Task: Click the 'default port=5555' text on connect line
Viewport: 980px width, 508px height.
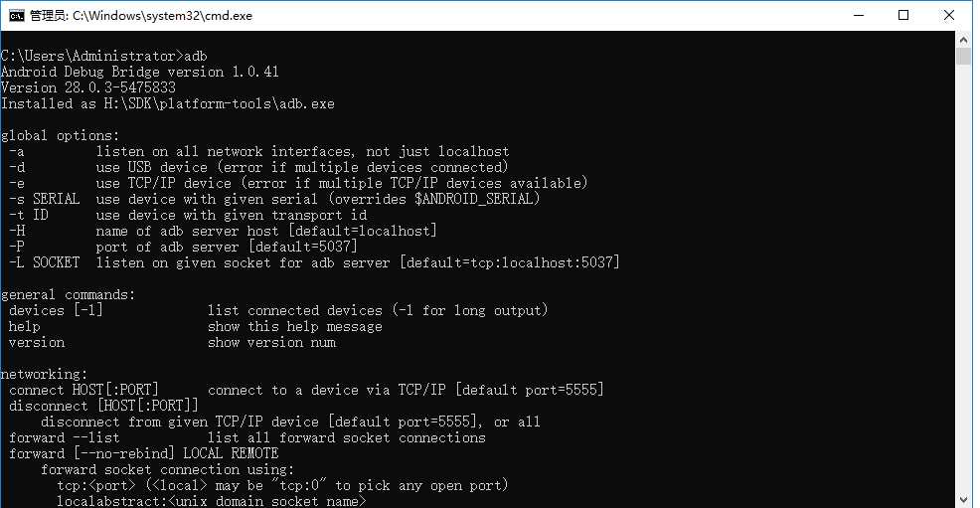Action: [x=530, y=391]
